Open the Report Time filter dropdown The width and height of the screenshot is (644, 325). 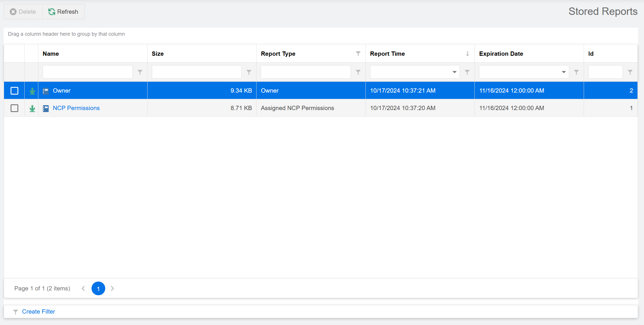pos(454,72)
